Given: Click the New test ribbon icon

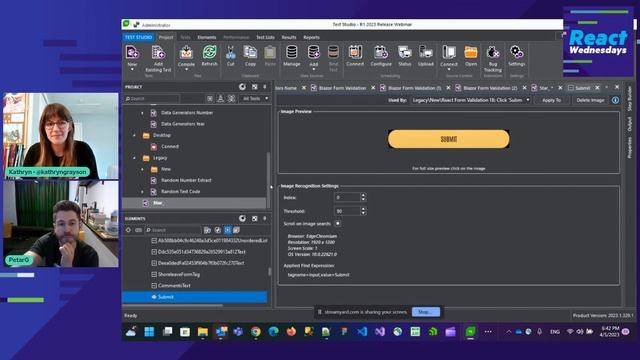Looking at the screenshot, I should 132,52.
